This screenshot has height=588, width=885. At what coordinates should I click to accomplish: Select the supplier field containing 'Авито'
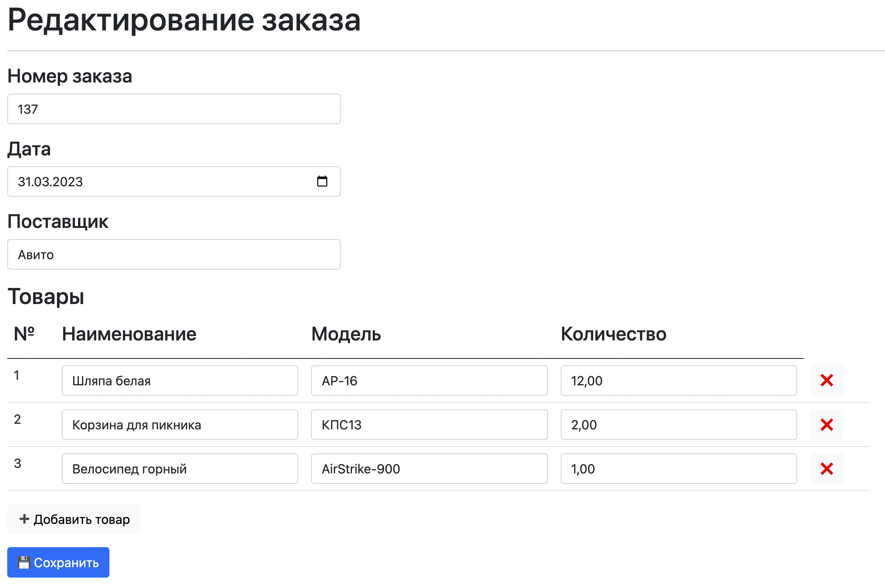(x=174, y=254)
